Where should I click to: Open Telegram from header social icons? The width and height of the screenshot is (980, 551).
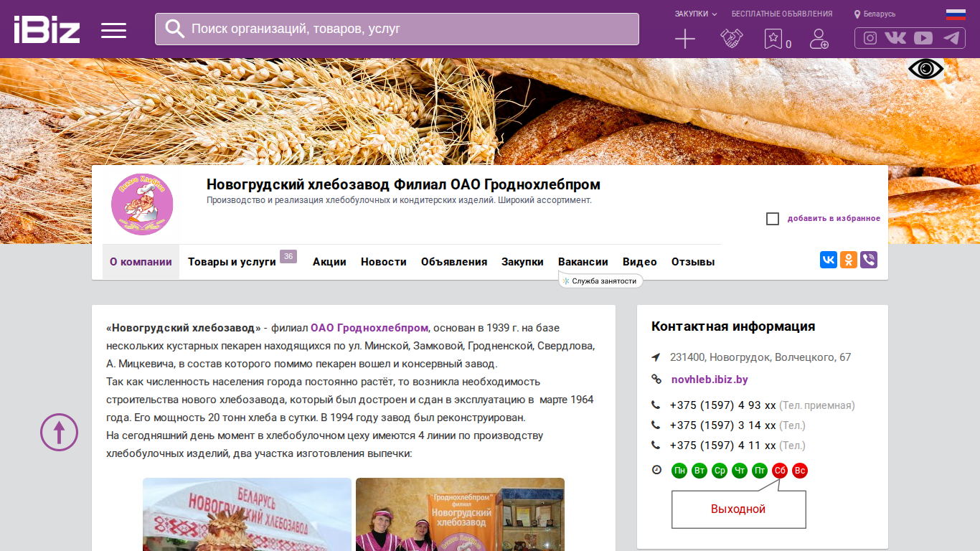pos(951,38)
